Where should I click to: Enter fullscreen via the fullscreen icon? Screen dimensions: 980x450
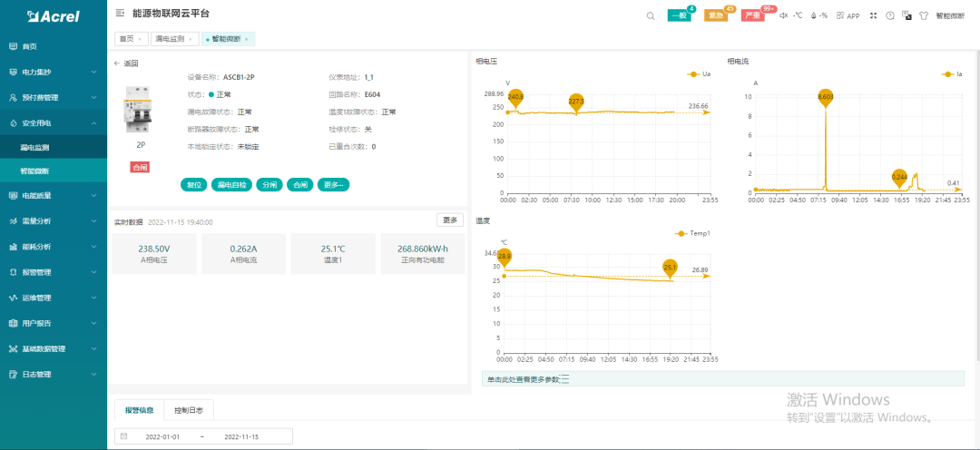[x=874, y=15]
